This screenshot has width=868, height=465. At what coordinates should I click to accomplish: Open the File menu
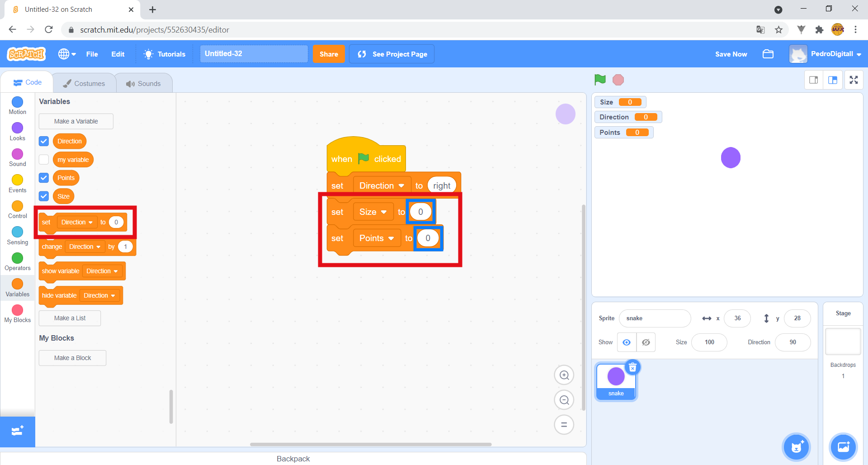pyautogui.click(x=92, y=54)
